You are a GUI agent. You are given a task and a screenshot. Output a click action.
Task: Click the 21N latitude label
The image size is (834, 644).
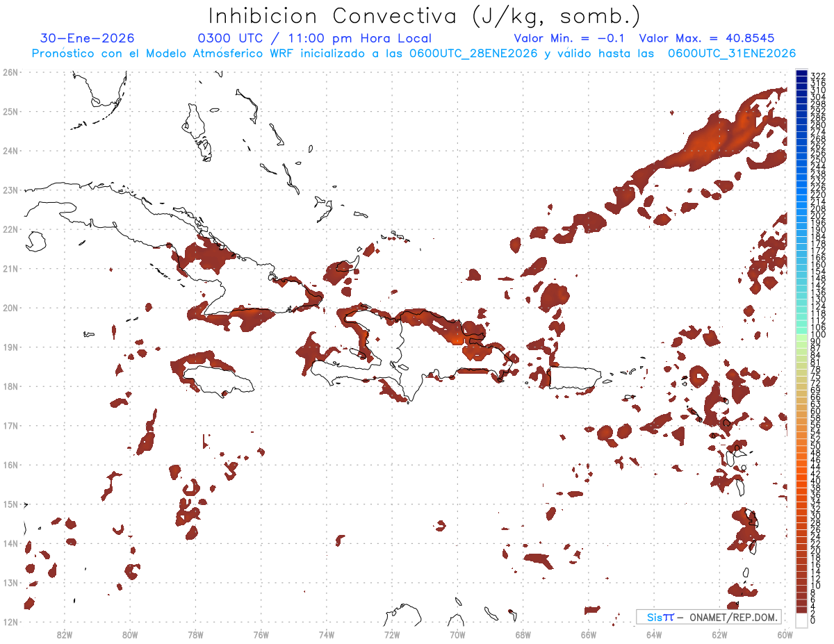(10, 268)
